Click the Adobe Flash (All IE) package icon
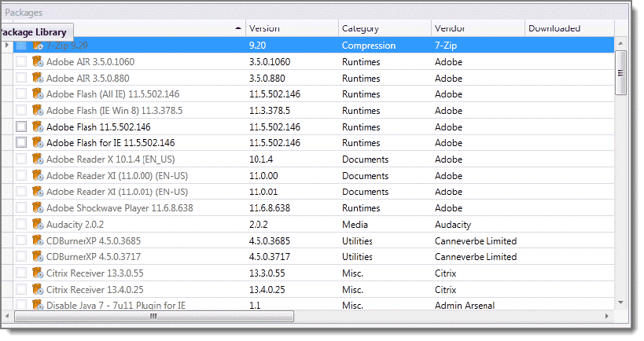 38,94
